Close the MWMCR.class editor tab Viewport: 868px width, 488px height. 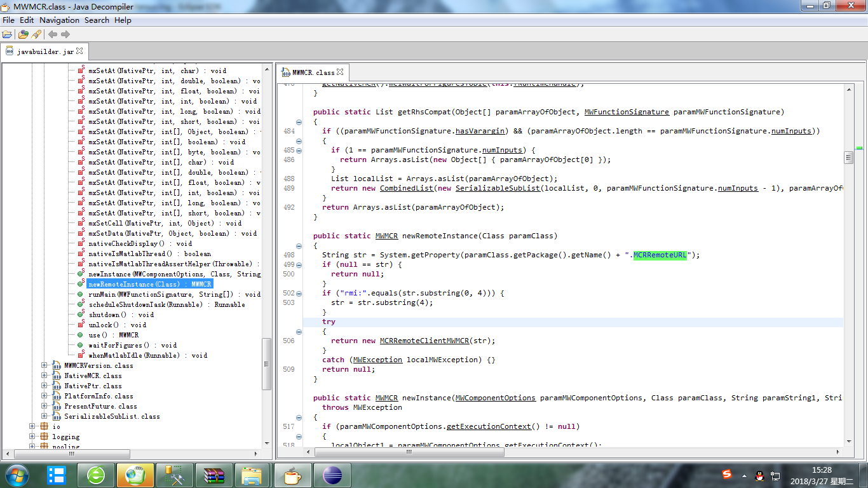(340, 72)
